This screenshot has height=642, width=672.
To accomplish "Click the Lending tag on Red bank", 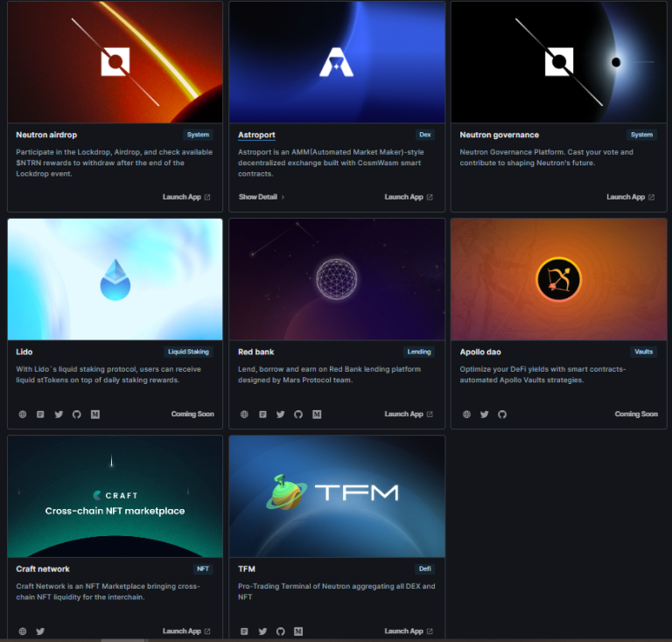I will click(419, 352).
